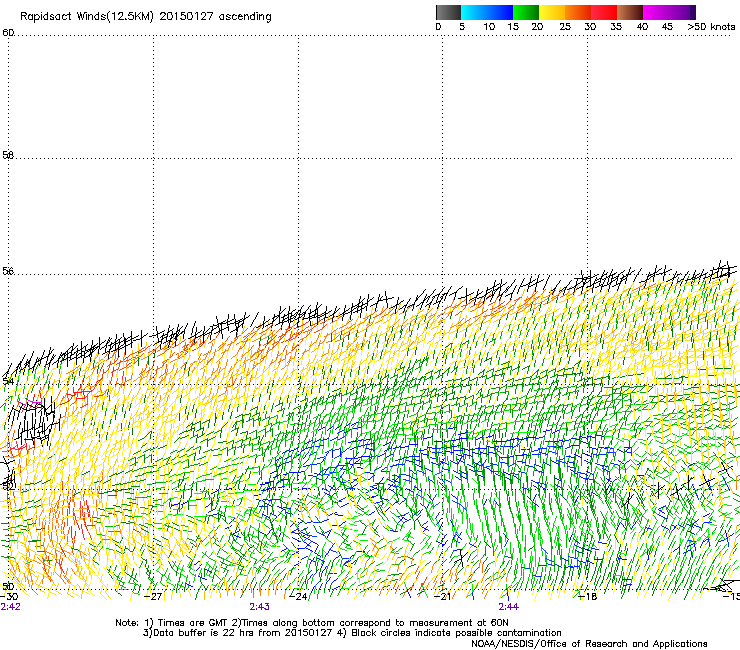Click the latitude label 50
Viewport: 740px width, 650px height.
(x=8, y=586)
